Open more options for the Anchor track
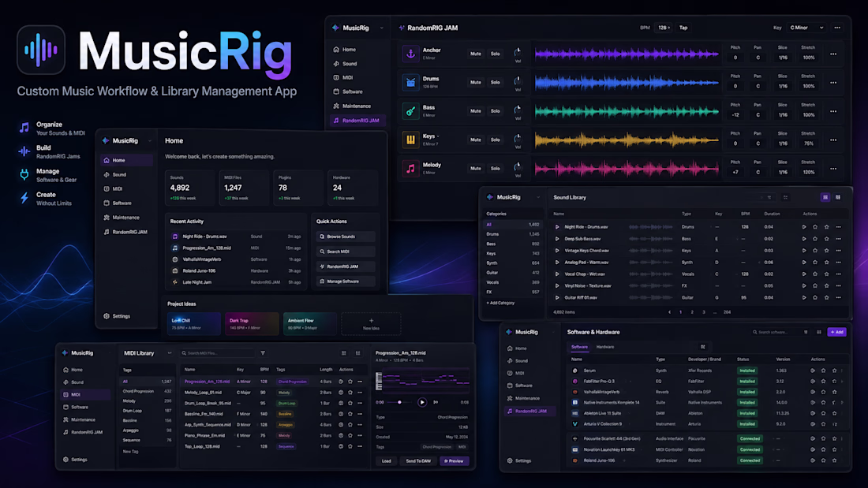Image resolution: width=868 pixels, height=488 pixels. click(x=833, y=54)
